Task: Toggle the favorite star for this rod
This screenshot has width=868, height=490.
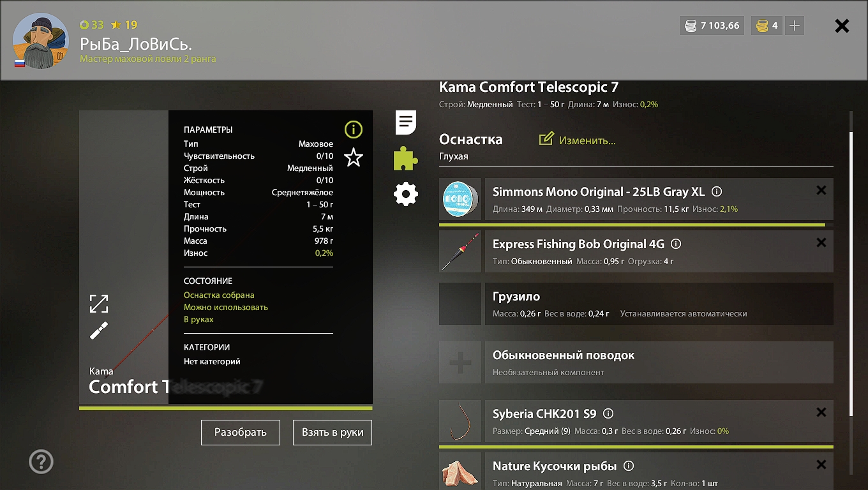Action: [x=353, y=158]
